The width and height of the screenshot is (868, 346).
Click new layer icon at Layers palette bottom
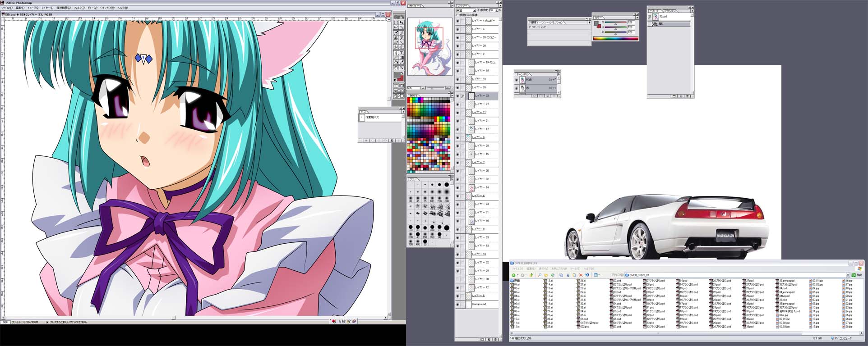coord(489,340)
